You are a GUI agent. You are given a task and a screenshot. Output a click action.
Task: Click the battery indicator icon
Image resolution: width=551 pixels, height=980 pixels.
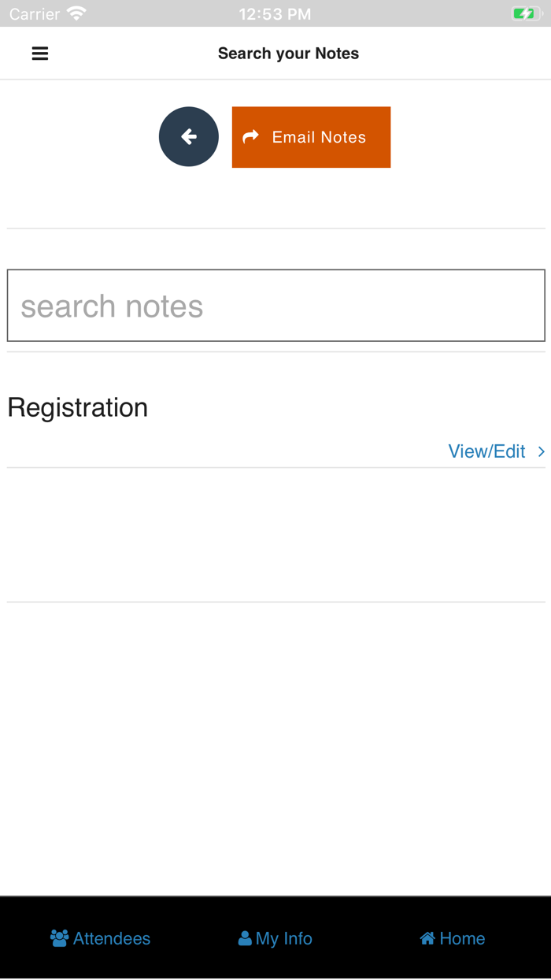pos(526,13)
